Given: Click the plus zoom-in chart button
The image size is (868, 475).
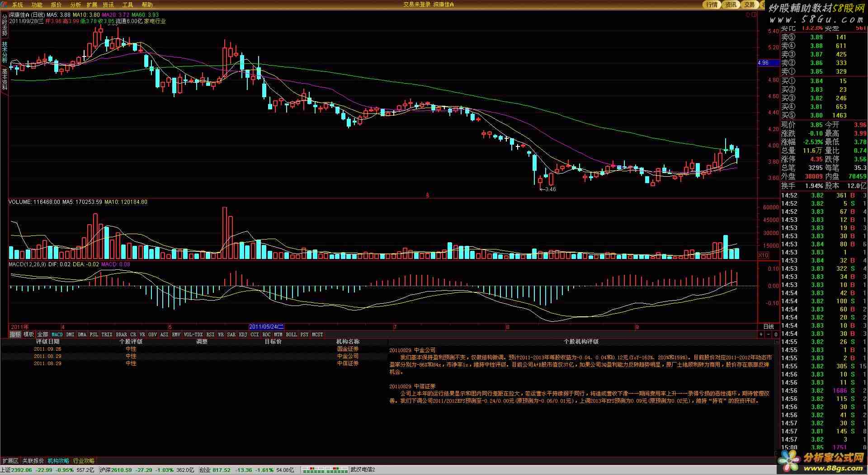Looking at the screenshot, I should click(761, 334).
